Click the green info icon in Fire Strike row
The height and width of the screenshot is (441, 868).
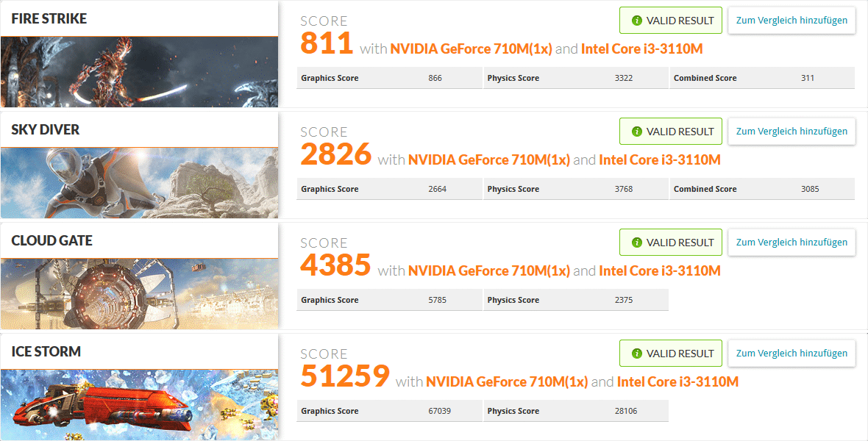(637, 21)
